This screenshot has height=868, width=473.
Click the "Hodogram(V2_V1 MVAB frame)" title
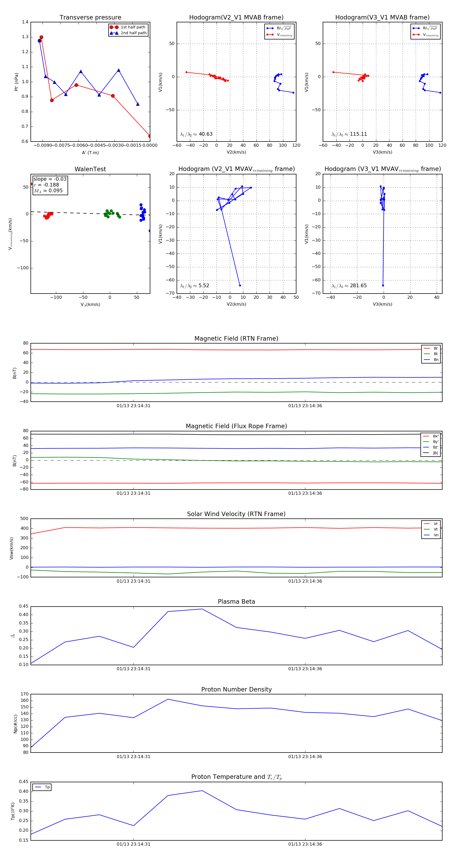coord(236,18)
